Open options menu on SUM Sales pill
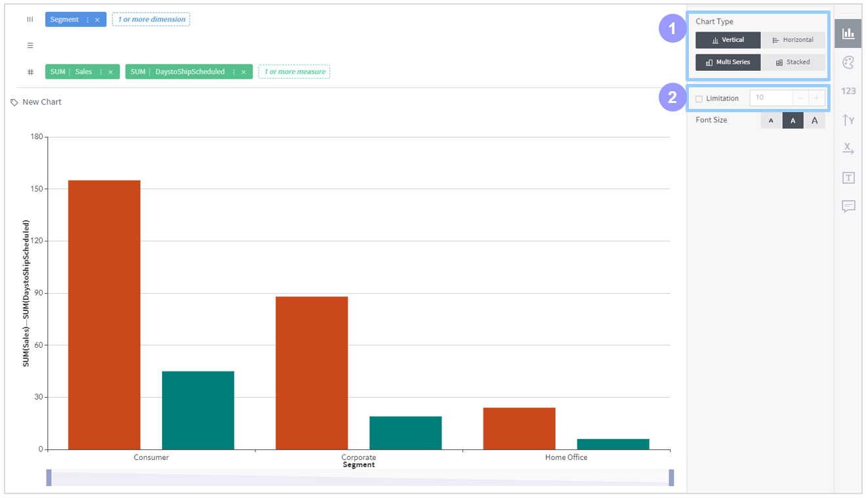Image resolution: width=868 pixels, height=498 pixels. (101, 72)
